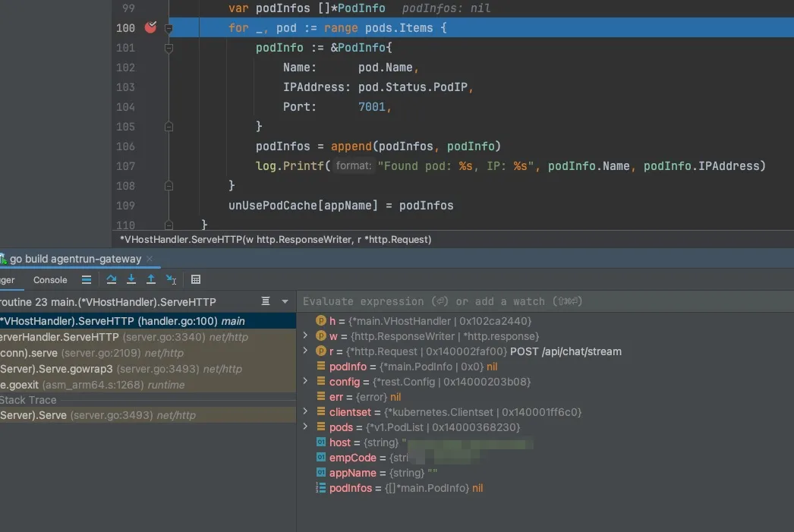Collapse the PodInfo struct fold at line 101
794x532 pixels.
(169, 48)
